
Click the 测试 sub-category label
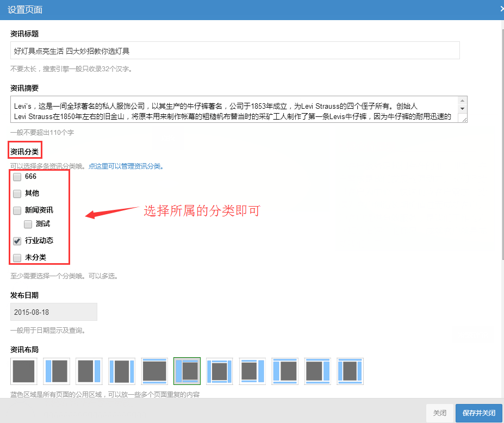[43, 223]
